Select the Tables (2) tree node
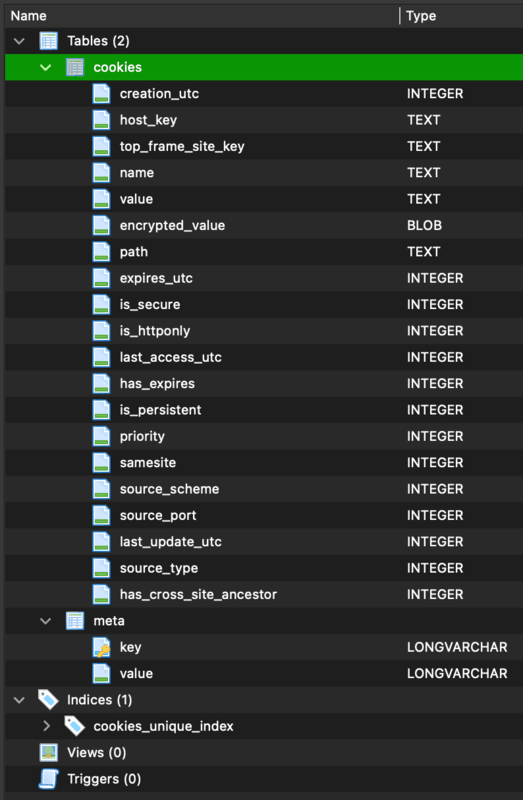 (264, 41)
